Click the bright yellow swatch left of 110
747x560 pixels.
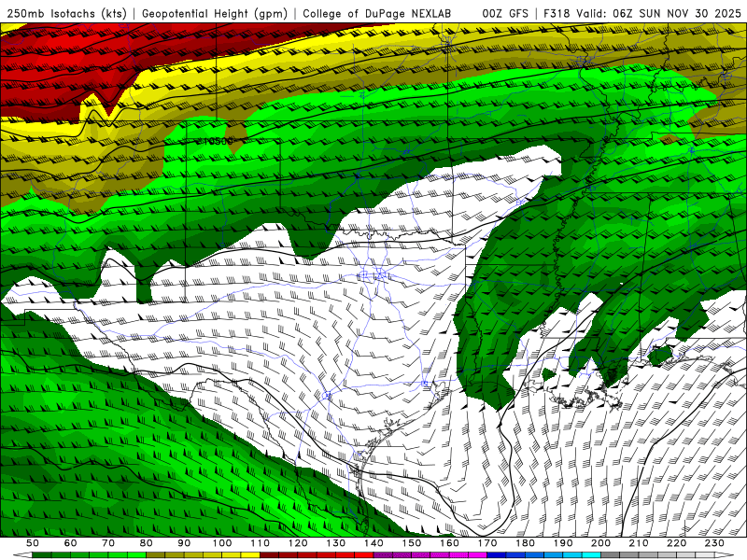coord(250,555)
